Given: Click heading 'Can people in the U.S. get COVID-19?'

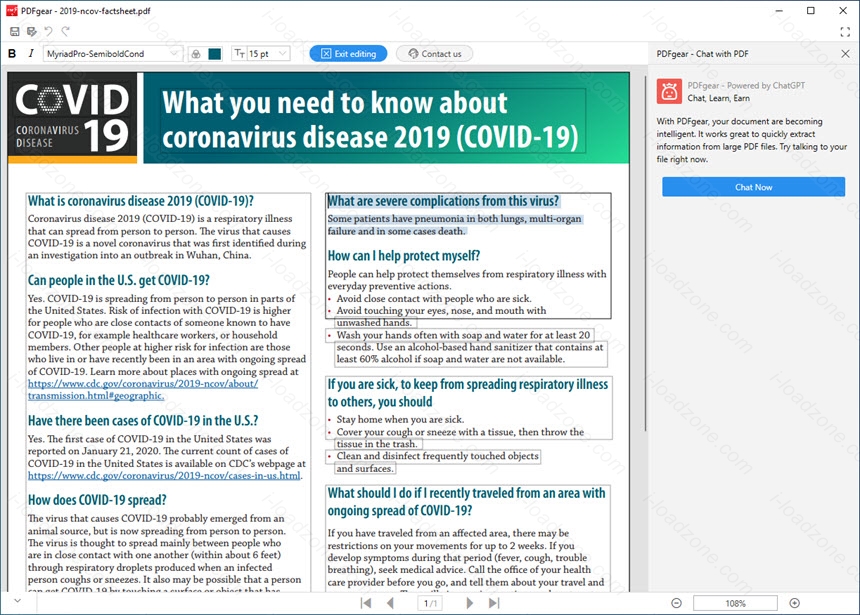Looking at the screenshot, I should [118, 280].
